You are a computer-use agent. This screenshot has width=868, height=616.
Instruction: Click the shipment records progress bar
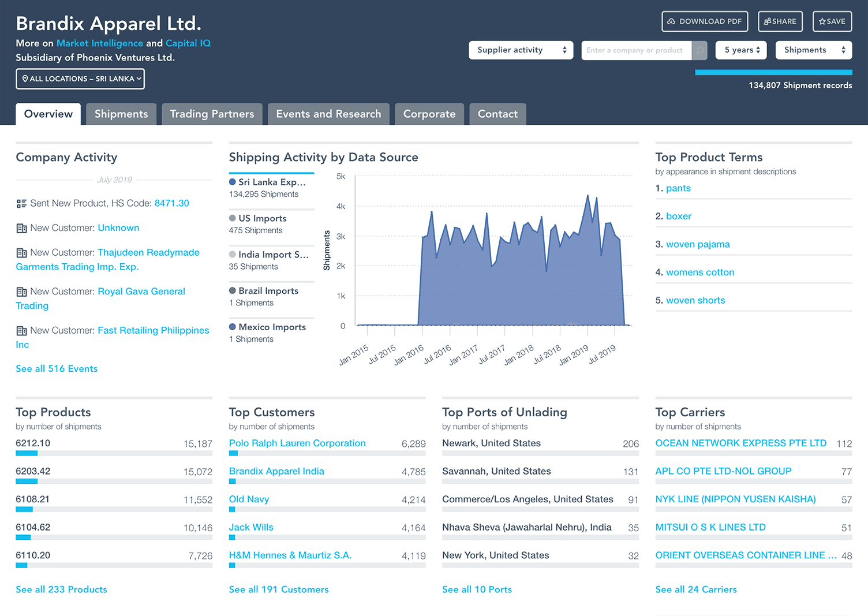773,72
